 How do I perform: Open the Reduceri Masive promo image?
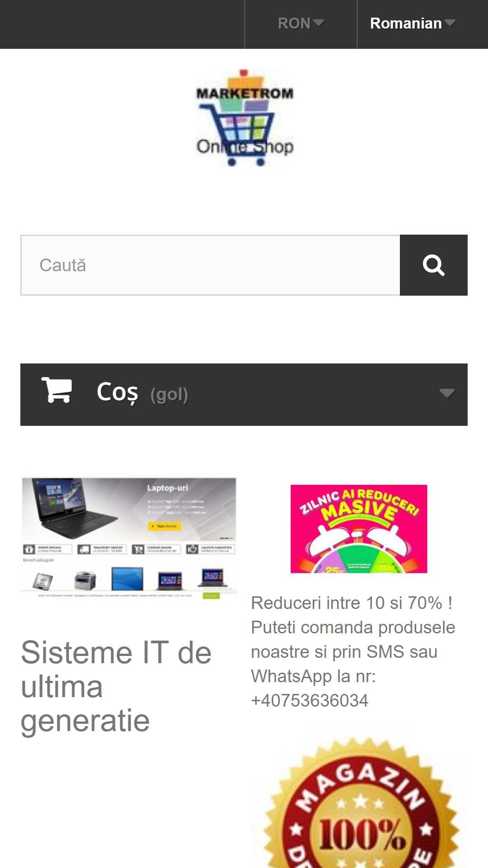point(359,529)
